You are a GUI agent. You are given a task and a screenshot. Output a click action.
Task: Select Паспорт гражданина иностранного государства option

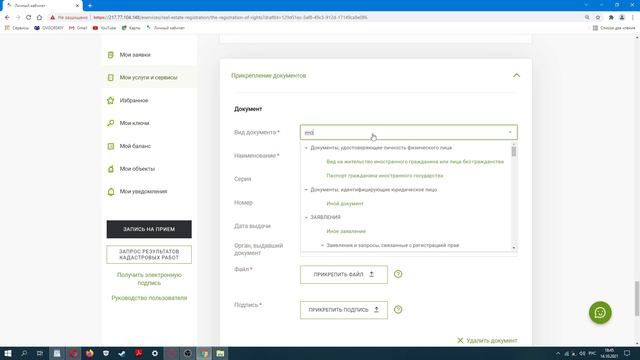click(384, 176)
